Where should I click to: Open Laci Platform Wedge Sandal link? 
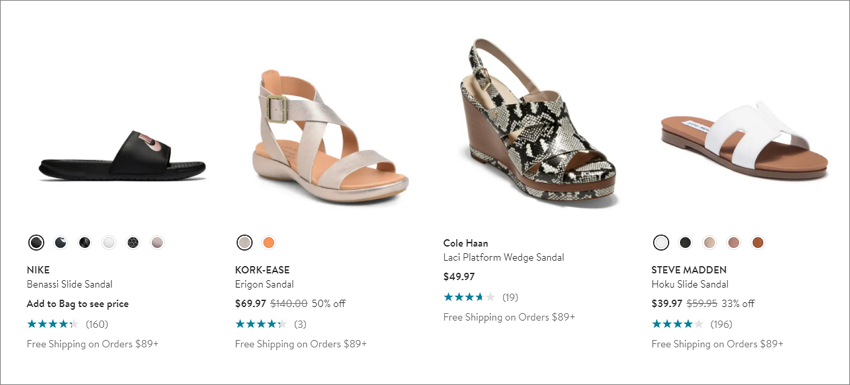(x=504, y=257)
